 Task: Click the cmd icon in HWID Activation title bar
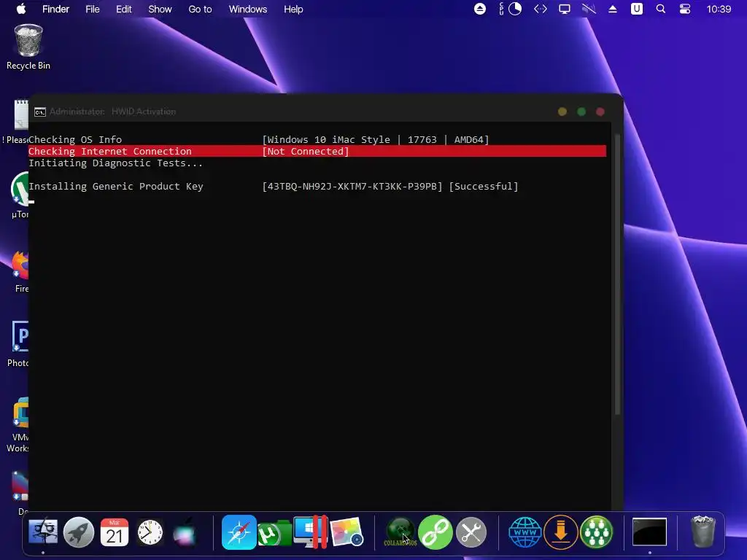coord(40,112)
